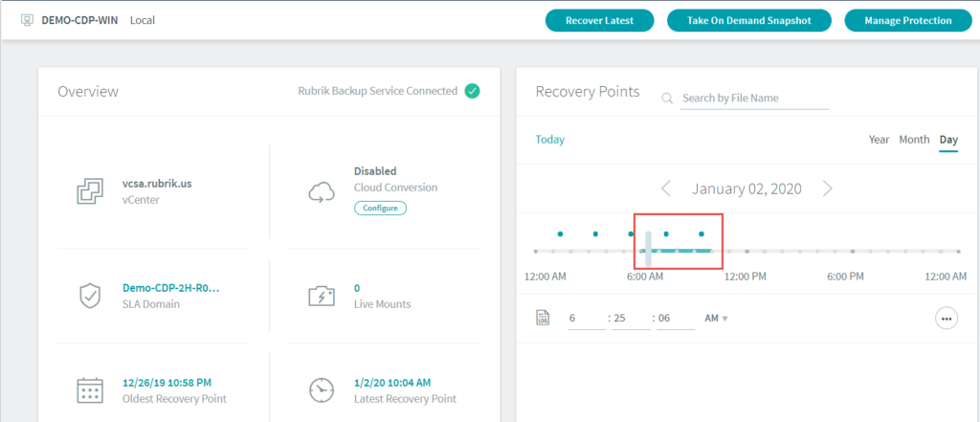This screenshot has height=422, width=980.
Task: Click the 0 Live Mounts count
Action: 357,288
